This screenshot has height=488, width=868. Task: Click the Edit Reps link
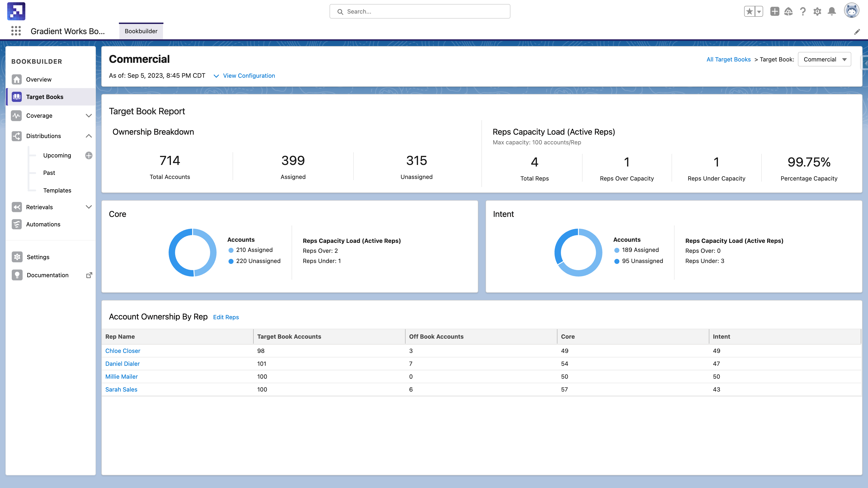click(x=226, y=317)
